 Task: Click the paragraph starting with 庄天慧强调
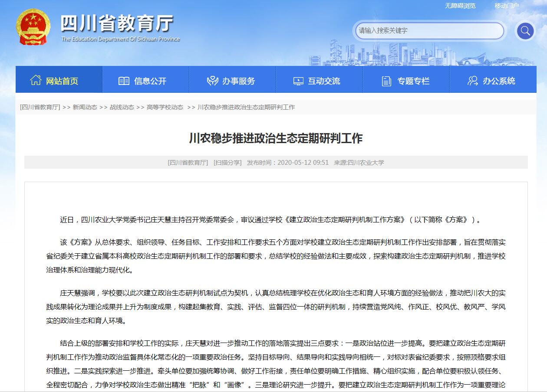pyautogui.click(x=276, y=307)
